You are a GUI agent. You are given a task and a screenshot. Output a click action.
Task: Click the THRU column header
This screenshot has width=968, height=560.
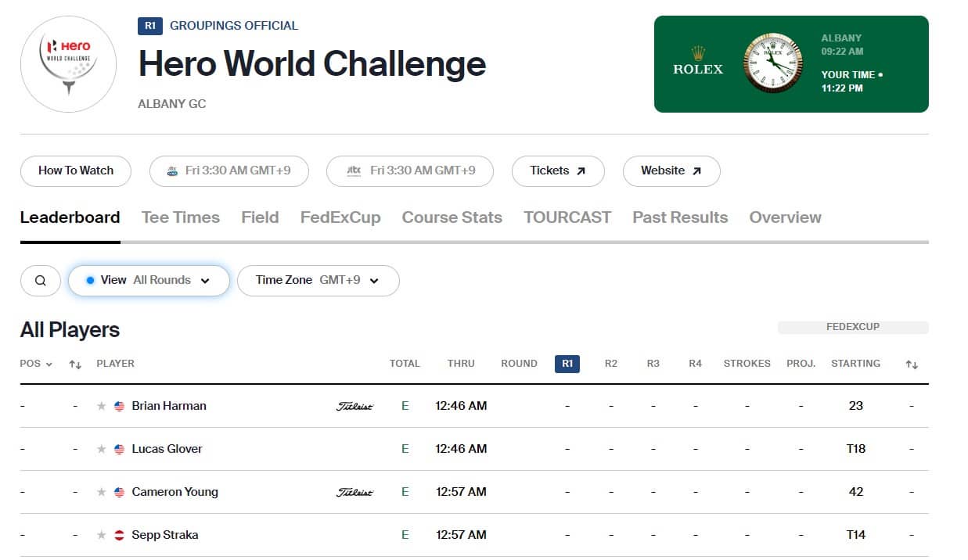461,364
